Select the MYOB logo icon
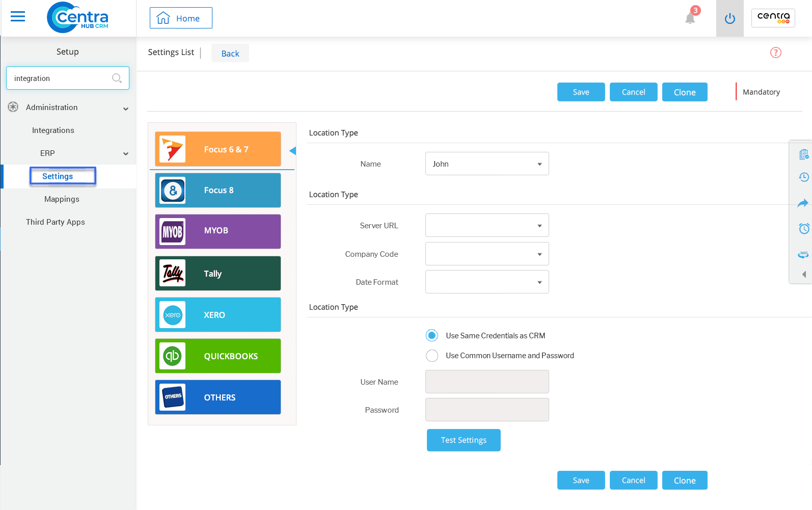The width and height of the screenshot is (812, 510). [x=173, y=232]
